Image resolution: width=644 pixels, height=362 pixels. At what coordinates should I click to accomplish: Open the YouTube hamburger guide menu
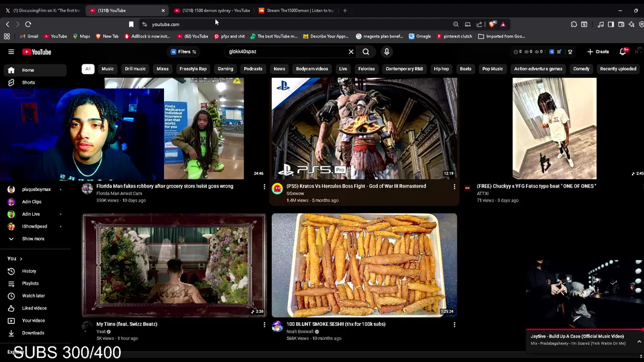11,52
